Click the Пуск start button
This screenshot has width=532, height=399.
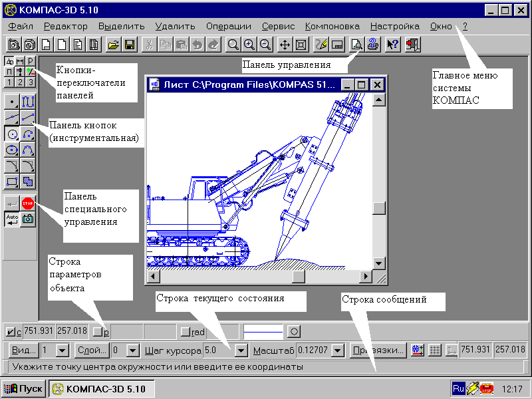23,388
